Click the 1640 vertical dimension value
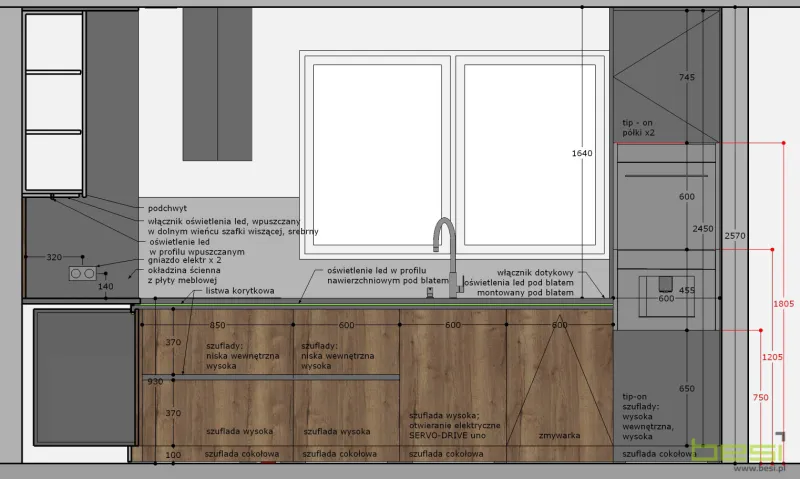800x479 pixels. 582,153
